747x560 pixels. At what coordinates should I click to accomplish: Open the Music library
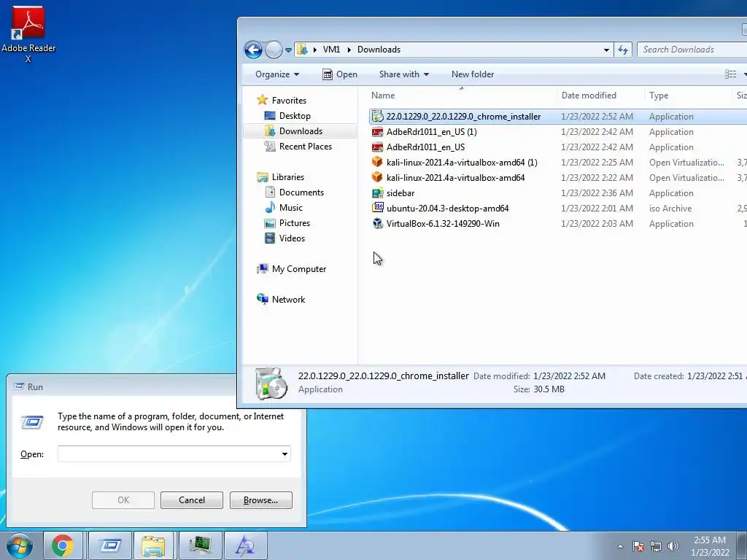pyautogui.click(x=290, y=208)
